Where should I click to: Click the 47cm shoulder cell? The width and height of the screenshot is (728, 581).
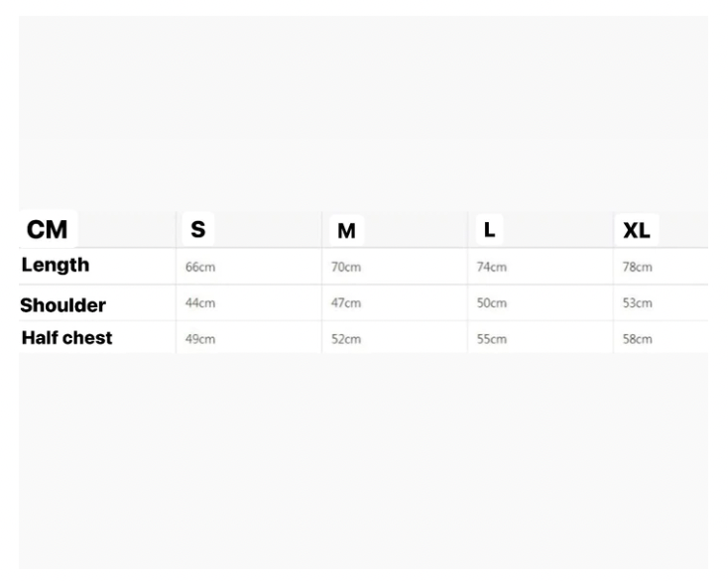point(345,303)
